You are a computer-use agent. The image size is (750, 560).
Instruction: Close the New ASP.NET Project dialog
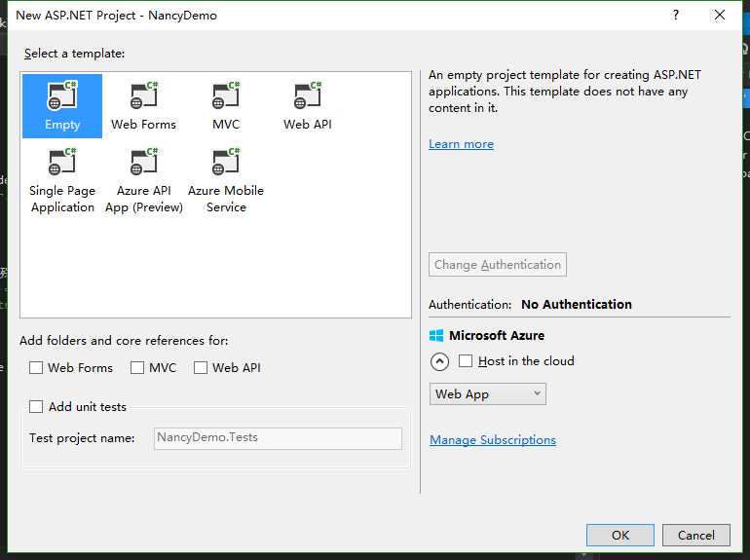click(720, 16)
